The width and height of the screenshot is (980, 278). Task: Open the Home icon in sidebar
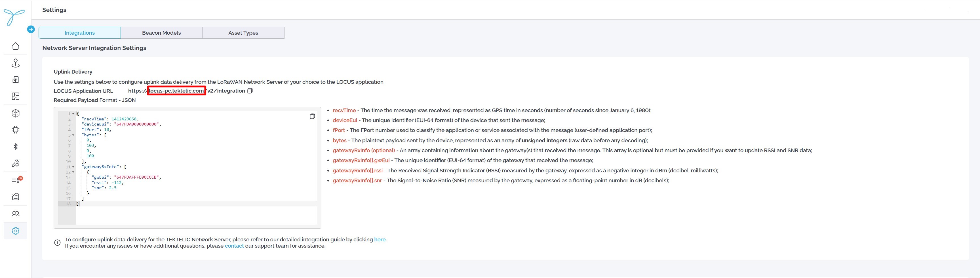(x=16, y=46)
